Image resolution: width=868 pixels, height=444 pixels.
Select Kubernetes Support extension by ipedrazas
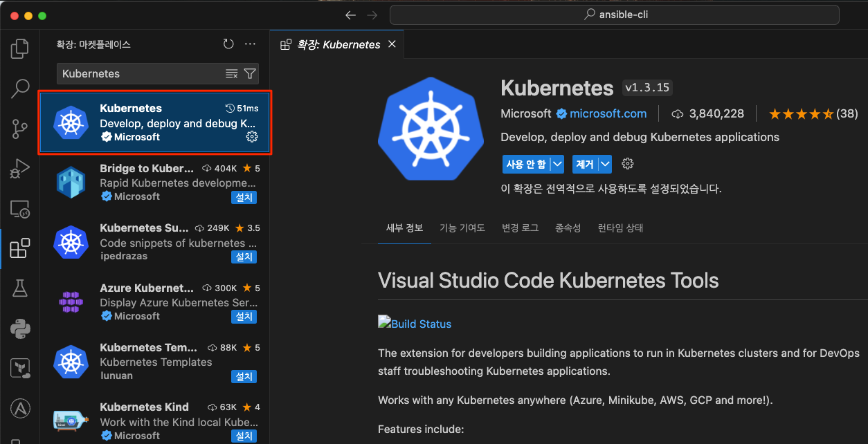click(x=155, y=242)
